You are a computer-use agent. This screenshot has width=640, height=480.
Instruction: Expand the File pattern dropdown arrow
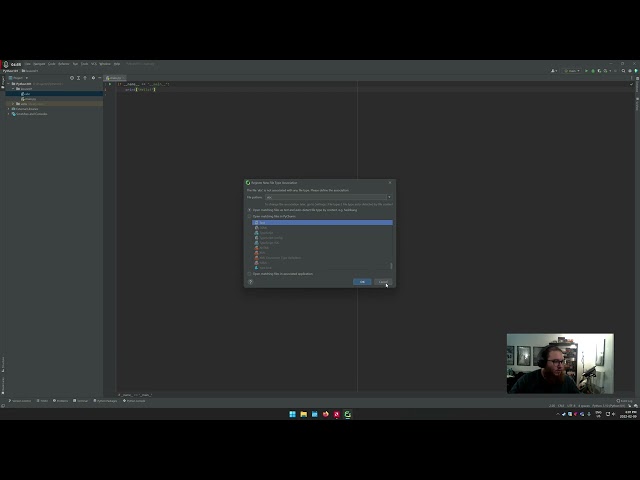(x=389, y=197)
